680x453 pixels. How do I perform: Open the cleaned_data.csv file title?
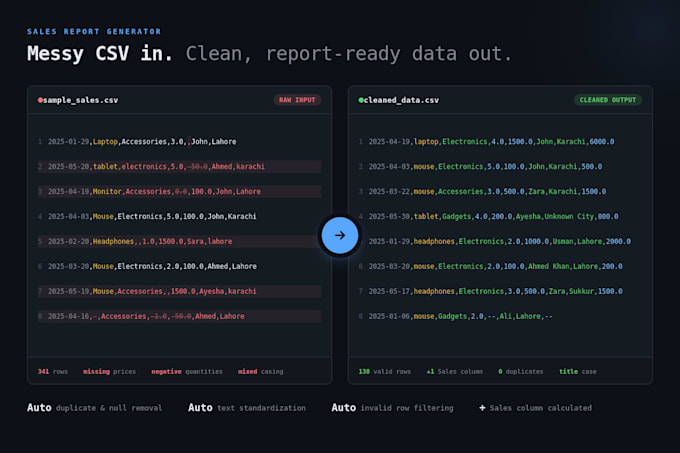point(401,100)
